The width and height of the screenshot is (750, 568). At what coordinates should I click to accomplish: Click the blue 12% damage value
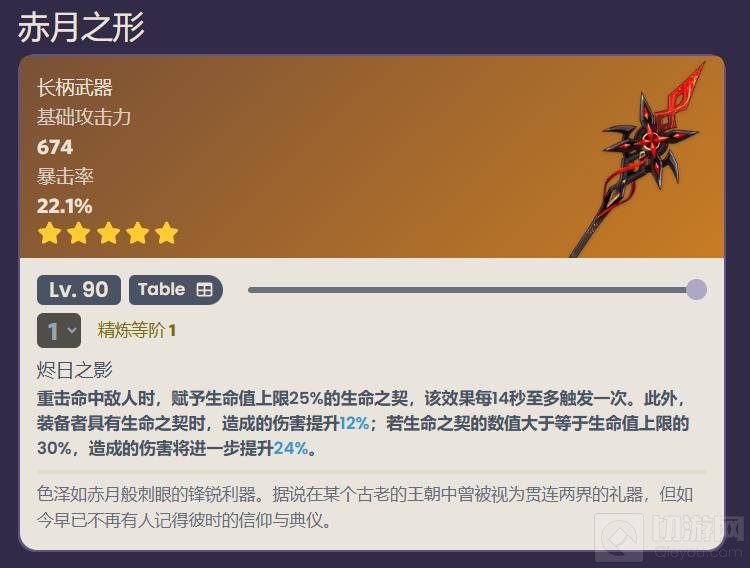pyautogui.click(x=354, y=423)
